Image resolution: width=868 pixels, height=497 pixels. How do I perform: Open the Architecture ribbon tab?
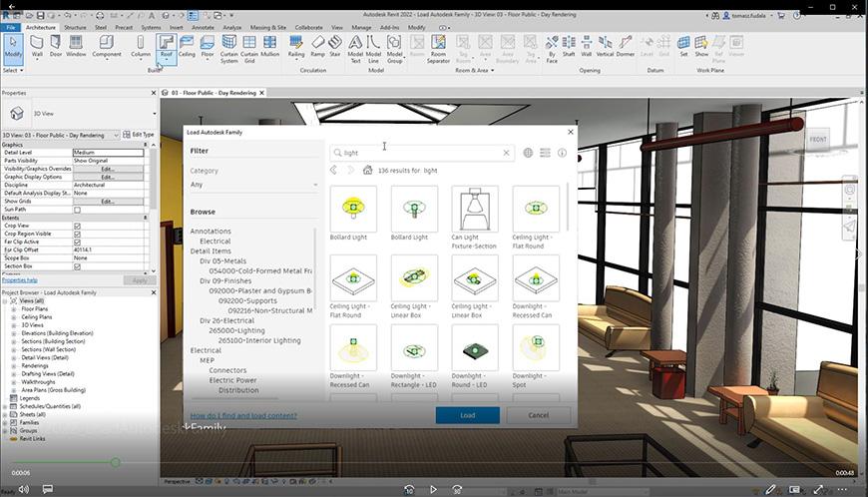pos(41,27)
